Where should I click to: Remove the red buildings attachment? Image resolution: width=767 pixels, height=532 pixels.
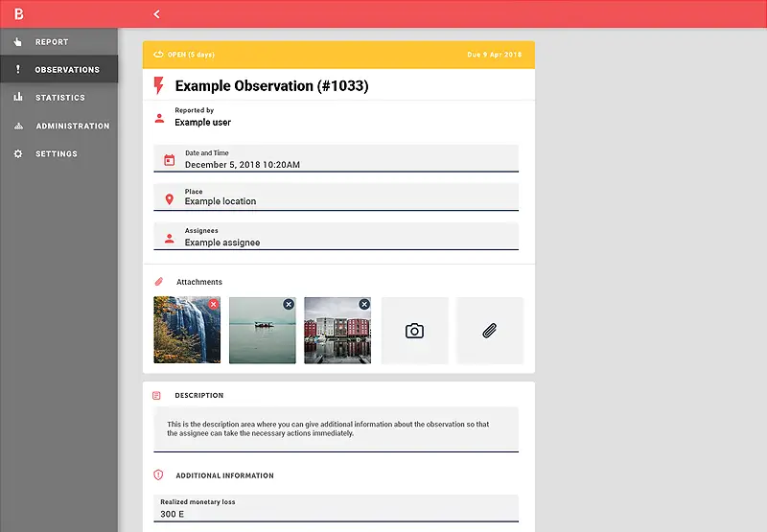(363, 304)
